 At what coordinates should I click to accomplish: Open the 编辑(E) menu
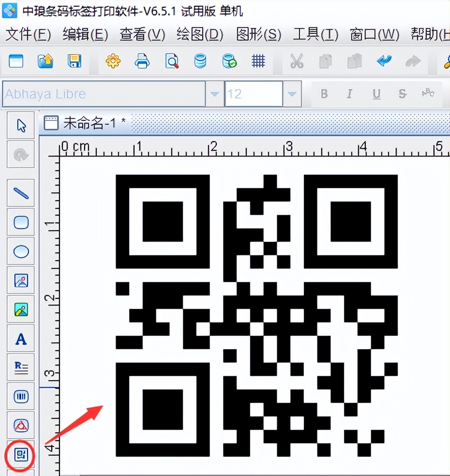pos(85,34)
